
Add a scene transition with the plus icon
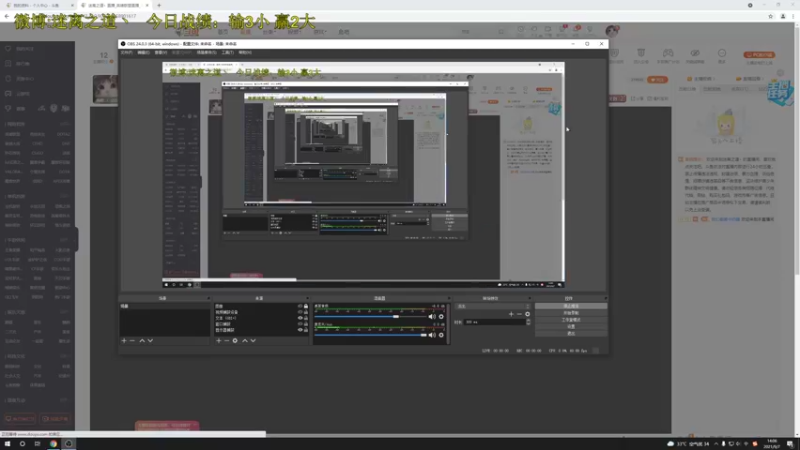(511, 314)
